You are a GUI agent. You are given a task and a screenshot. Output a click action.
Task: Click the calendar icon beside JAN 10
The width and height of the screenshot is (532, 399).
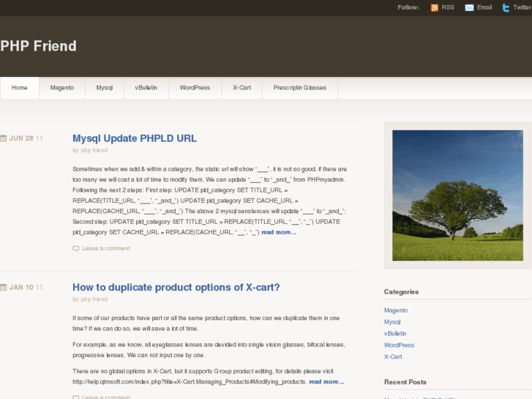tap(4, 287)
